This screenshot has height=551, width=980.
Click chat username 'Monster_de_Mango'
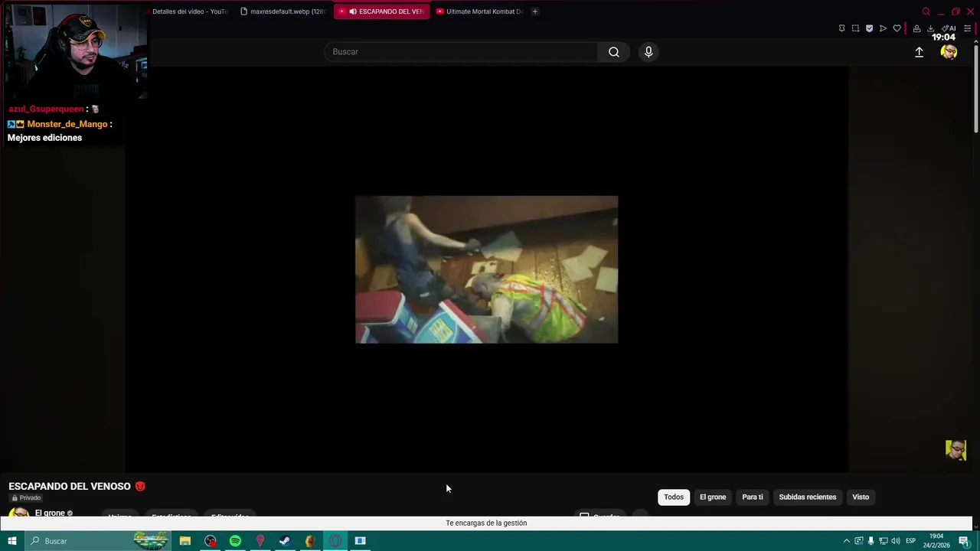(x=67, y=124)
